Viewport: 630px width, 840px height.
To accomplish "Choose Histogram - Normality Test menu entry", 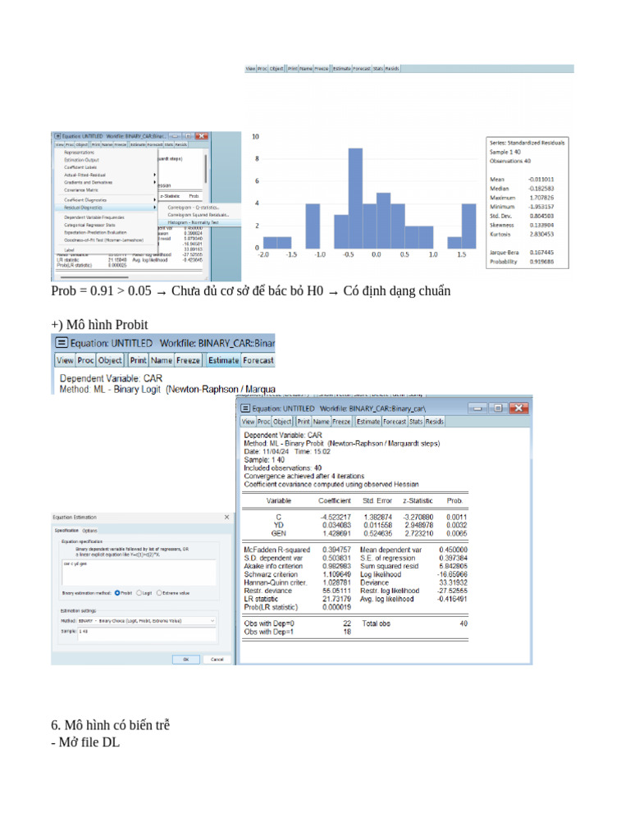I will click(x=199, y=222).
